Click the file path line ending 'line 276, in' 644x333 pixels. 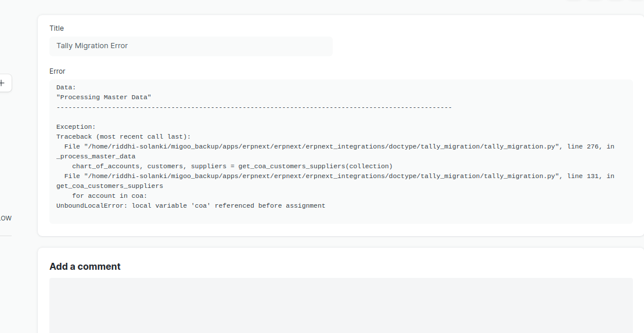[x=339, y=146]
